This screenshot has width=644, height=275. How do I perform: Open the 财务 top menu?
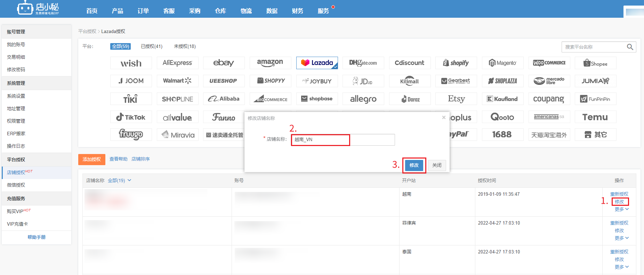[x=298, y=11]
